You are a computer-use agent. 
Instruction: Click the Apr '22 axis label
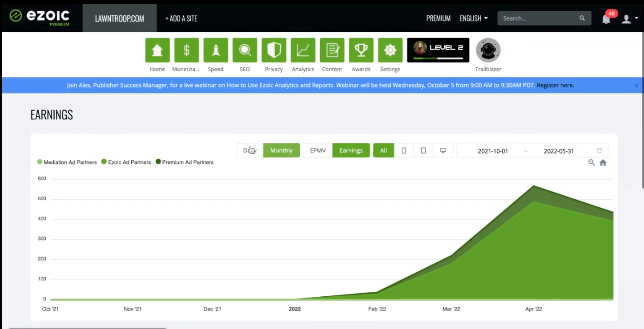[534, 309]
